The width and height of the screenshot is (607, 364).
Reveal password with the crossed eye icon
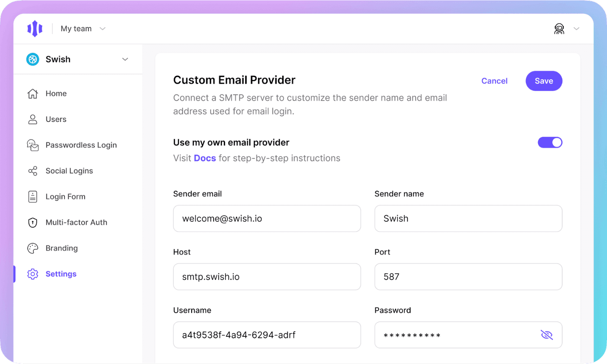[547, 335]
